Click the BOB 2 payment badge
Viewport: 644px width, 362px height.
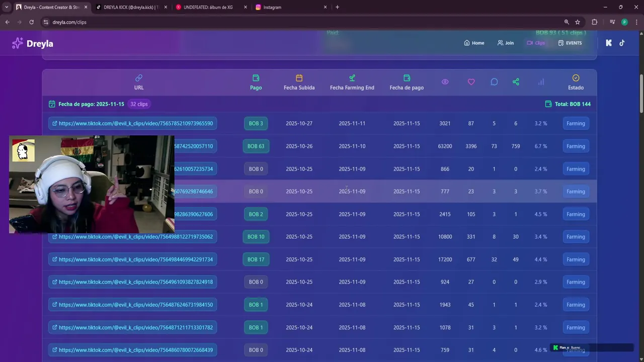click(256, 214)
